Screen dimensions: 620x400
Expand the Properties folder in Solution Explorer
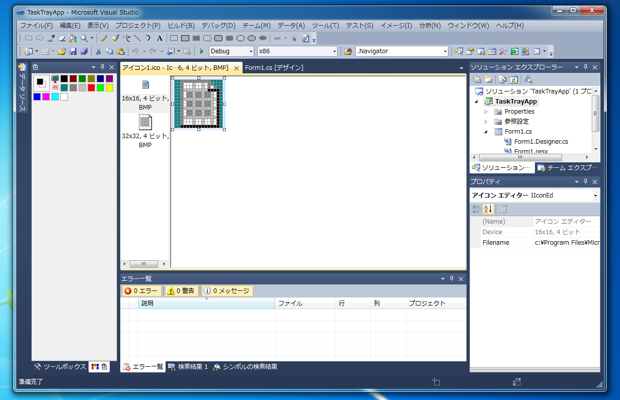pos(486,112)
